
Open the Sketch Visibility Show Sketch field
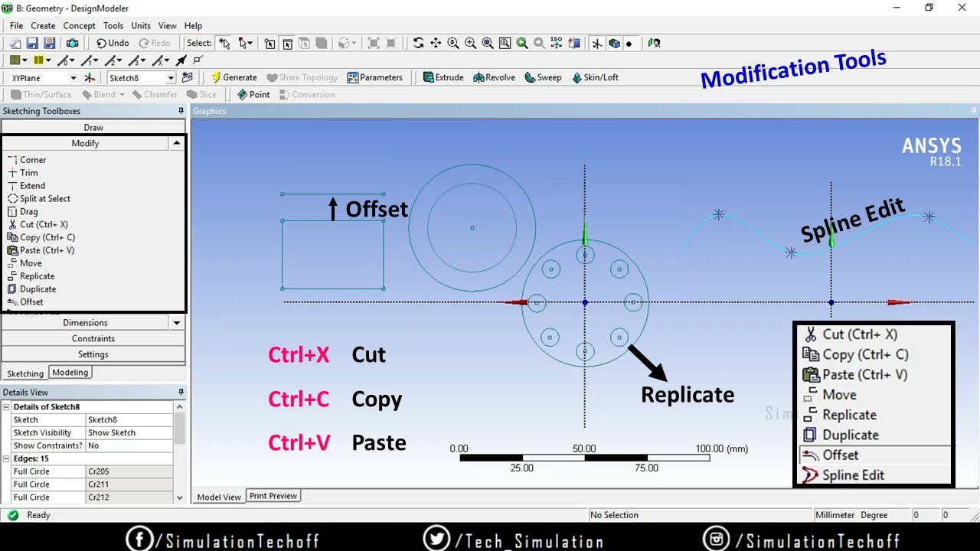pos(129,432)
